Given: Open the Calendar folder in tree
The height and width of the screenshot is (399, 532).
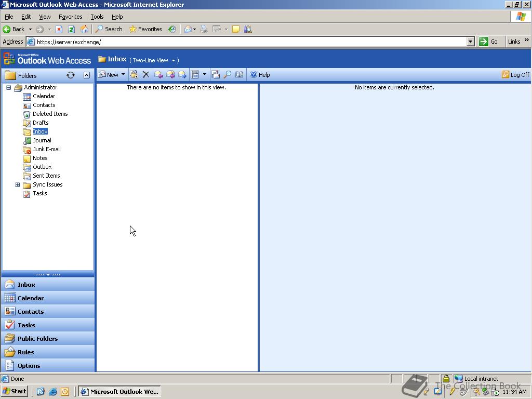Looking at the screenshot, I should [x=44, y=96].
